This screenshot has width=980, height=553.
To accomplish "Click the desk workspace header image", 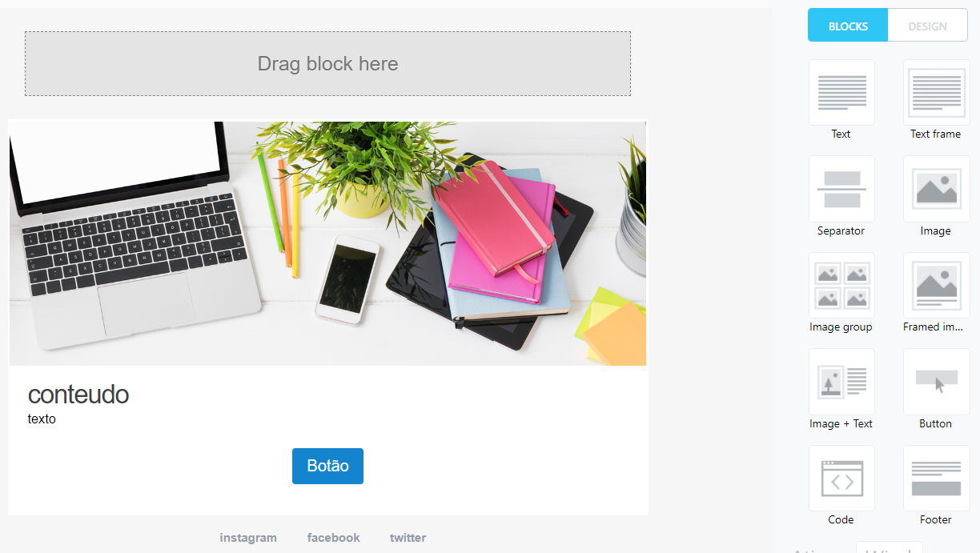I will pyautogui.click(x=327, y=243).
